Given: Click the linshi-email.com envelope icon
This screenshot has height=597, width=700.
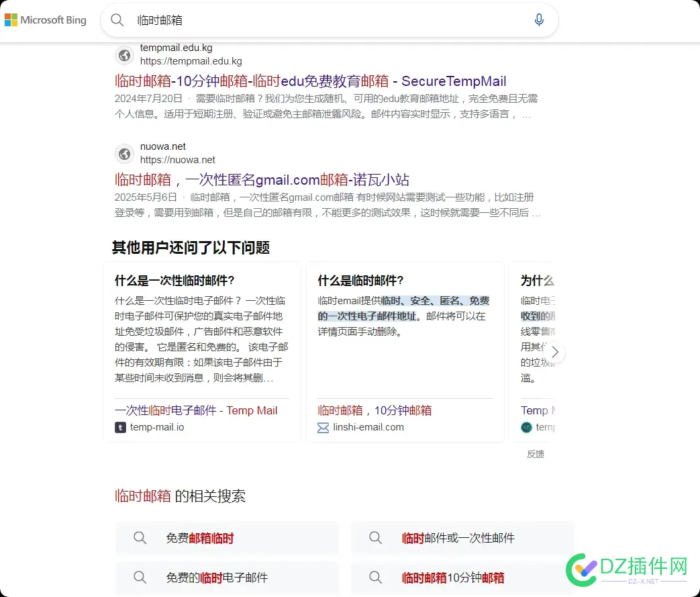Looking at the screenshot, I should [323, 427].
